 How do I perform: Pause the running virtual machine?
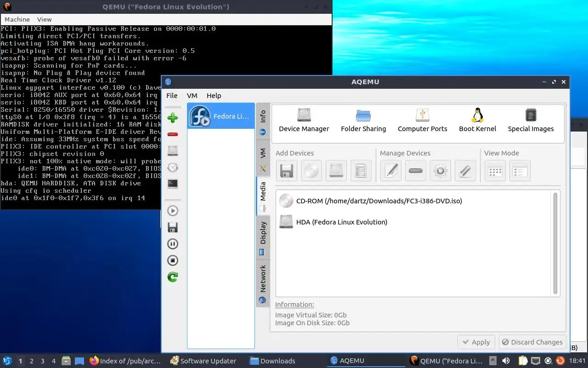[x=173, y=244]
